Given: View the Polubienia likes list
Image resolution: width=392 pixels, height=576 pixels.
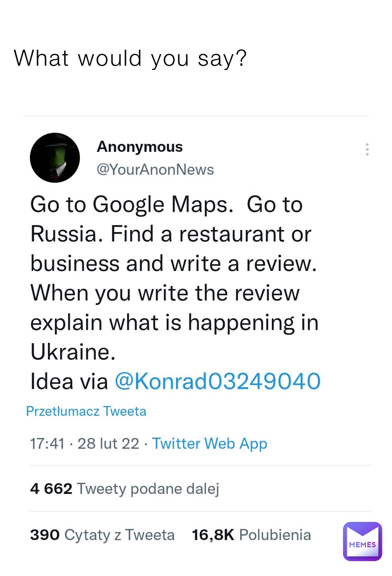Looking at the screenshot, I should pyautogui.click(x=275, y=535).
